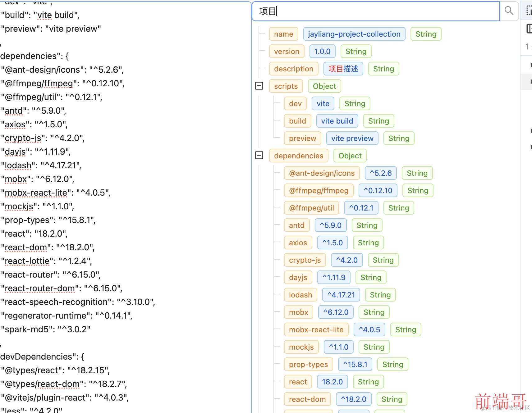Select the mobx-react-lite key tag

click(316, 329)
